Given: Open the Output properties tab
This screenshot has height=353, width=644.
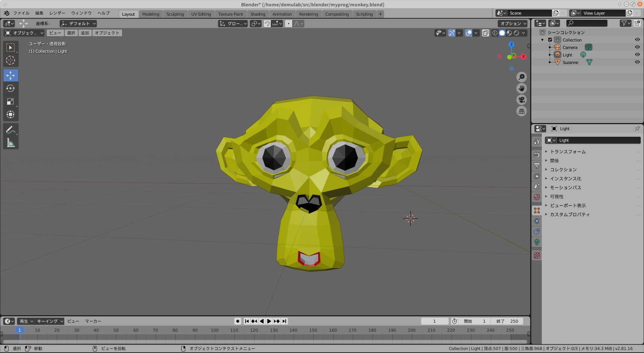Looking at the screenshot, I should click(x=537, y=166).
